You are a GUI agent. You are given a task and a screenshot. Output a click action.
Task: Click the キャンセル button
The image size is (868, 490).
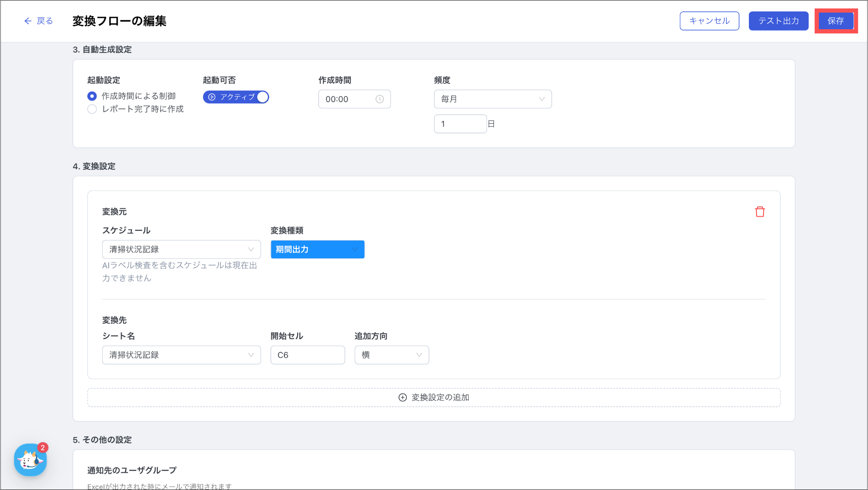[x=709, y=21]
